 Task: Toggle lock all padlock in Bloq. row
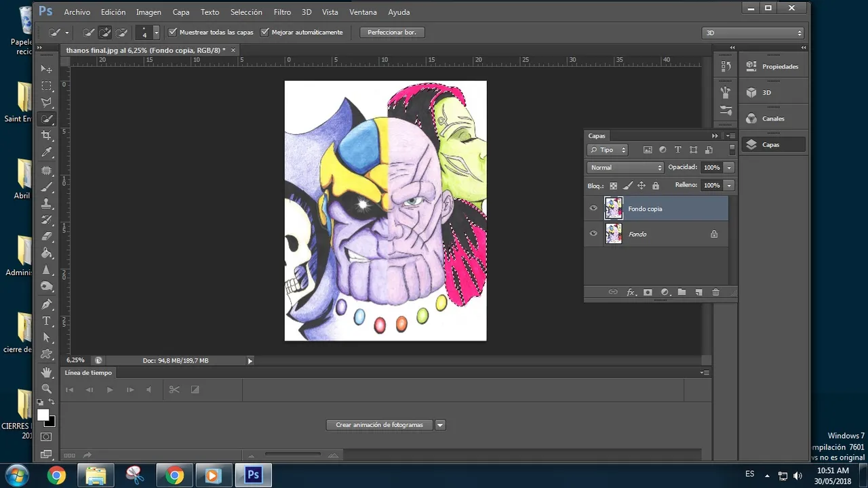655,186
